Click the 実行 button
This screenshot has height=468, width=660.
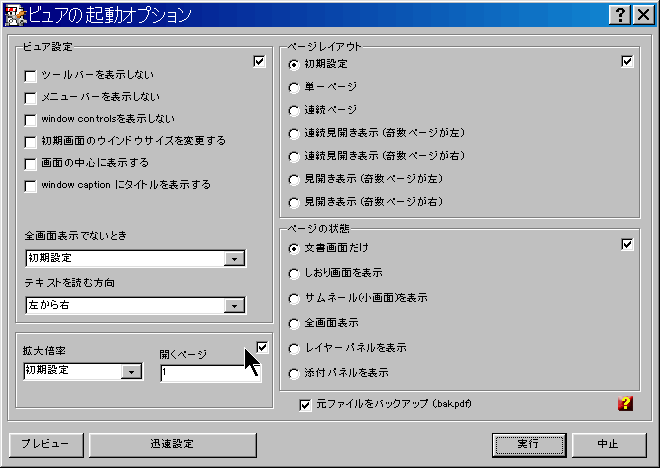click(x=529, y=445)
